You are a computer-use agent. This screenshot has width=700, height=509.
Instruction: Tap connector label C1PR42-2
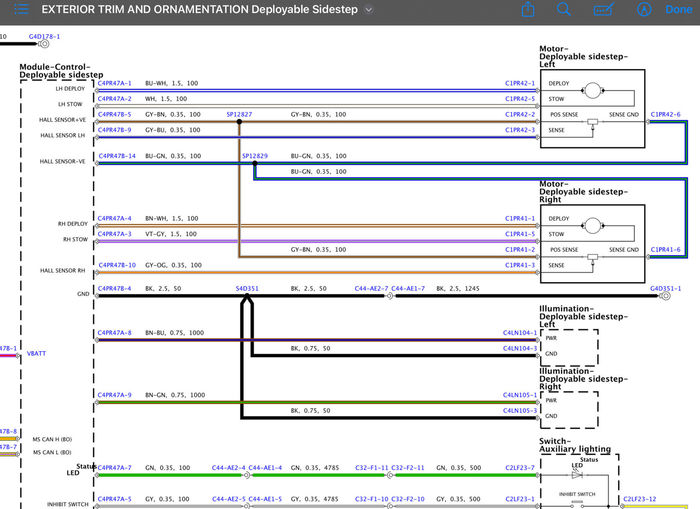(520, 114)
